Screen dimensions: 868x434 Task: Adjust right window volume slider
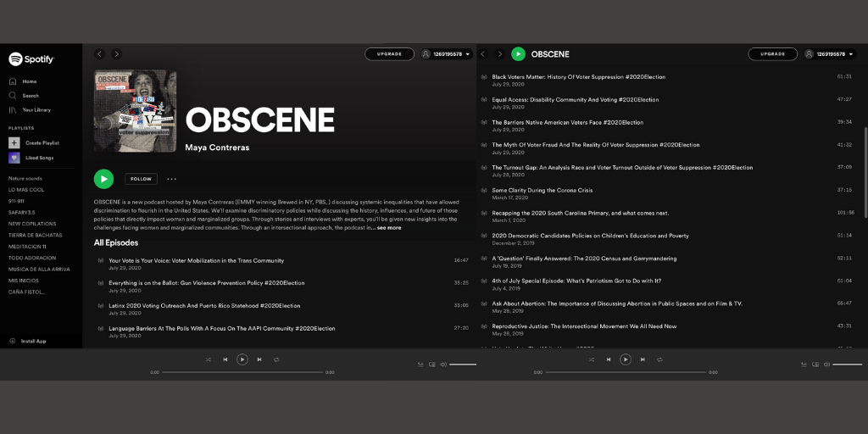coord(847,364)
